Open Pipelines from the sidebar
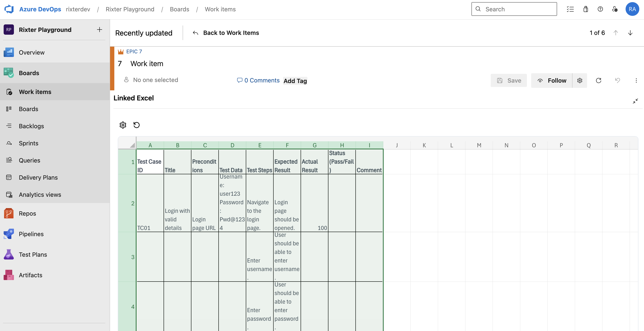 click(x=31, y=234)
